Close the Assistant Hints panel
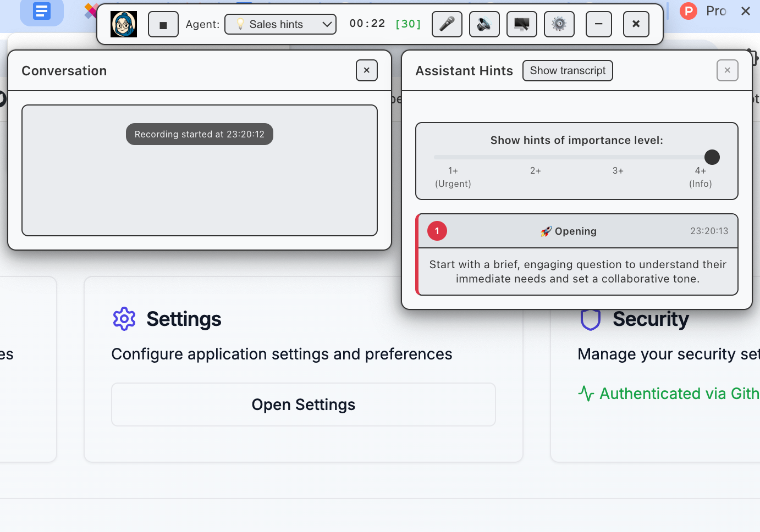Viewport: 760px width, 532px height. [x=728, y=70]
